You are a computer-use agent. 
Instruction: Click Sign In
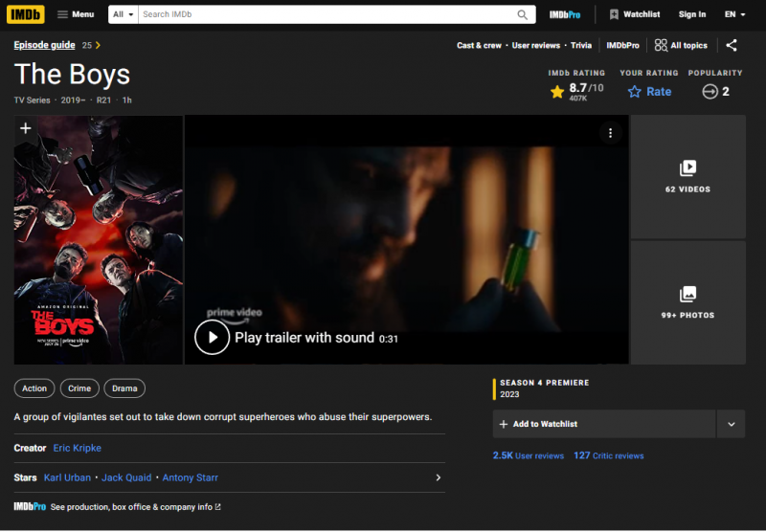pos(691,14)
